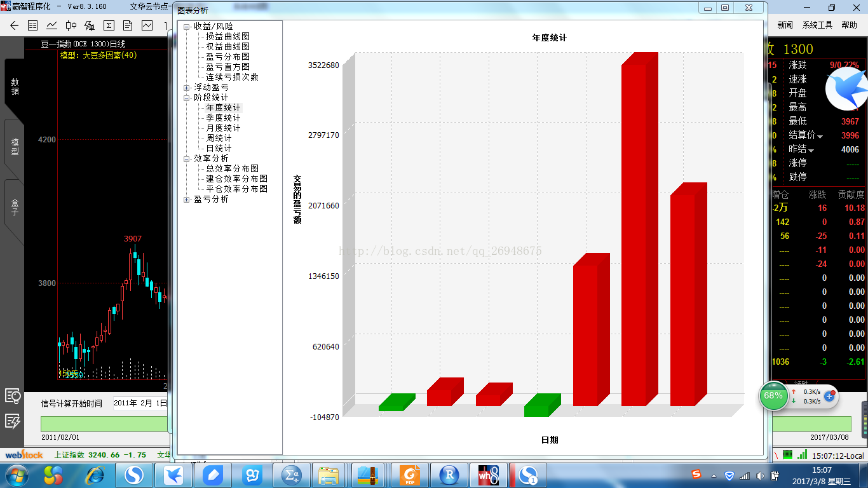Viewport: 868px width, 488px height.
Task: Collapse the 阶段统计 tree node
Action: pos(186,97)
